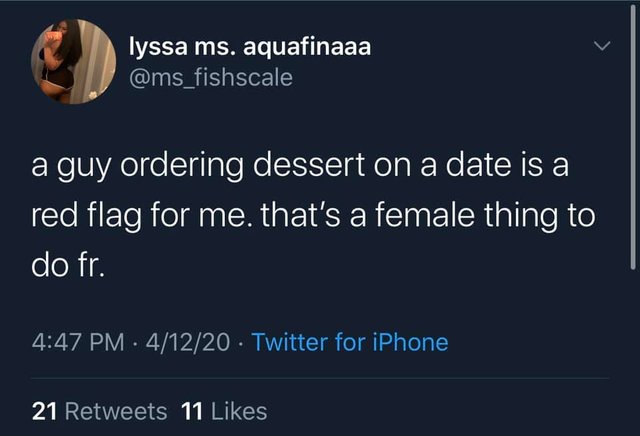Open the Twitter for iPhone source link
The height and width of the screenshot is (436, 640).
pos(350,342)
